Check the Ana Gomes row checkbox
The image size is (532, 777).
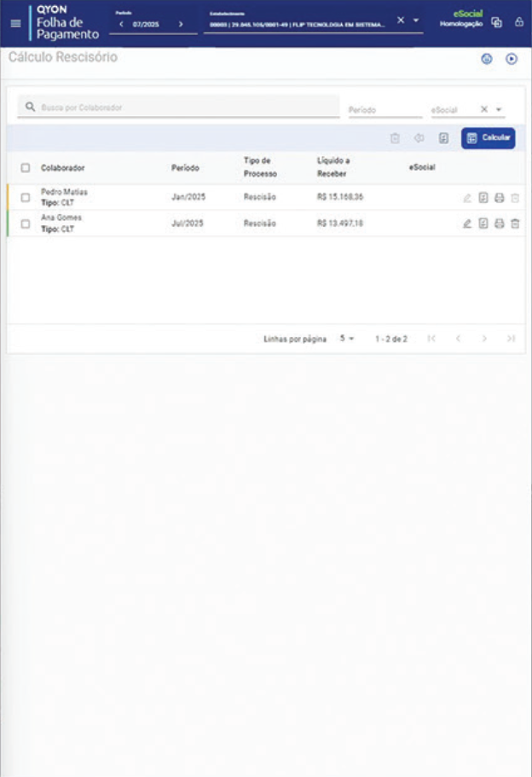click(x=25, y=223)
